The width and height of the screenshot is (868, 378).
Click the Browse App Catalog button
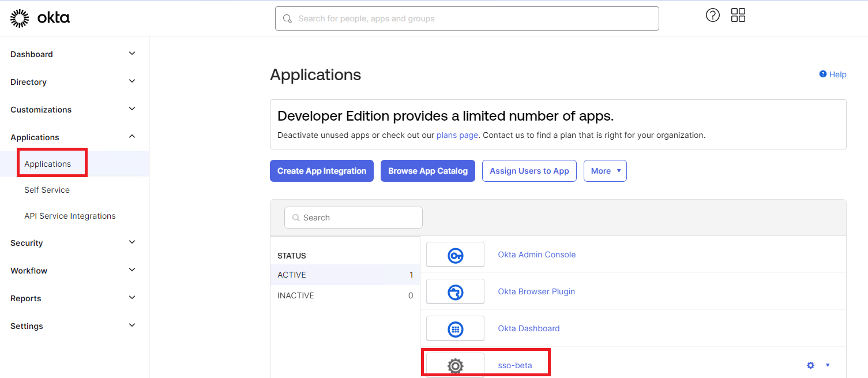tap(427, 170)
